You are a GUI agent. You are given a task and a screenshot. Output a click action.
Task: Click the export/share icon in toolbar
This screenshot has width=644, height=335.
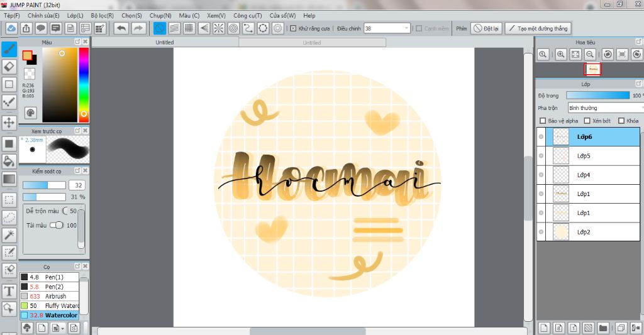pos(26,28)
